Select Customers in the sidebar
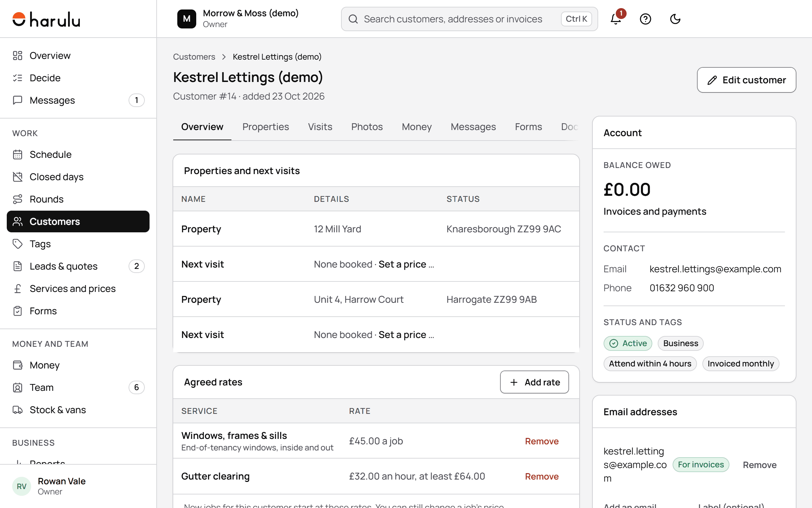The width and height of the screenshot is (812, 508). point(78,221)
